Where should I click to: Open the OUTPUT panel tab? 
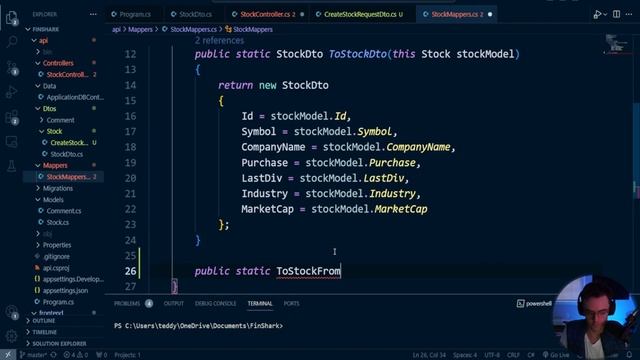[173, 304]
